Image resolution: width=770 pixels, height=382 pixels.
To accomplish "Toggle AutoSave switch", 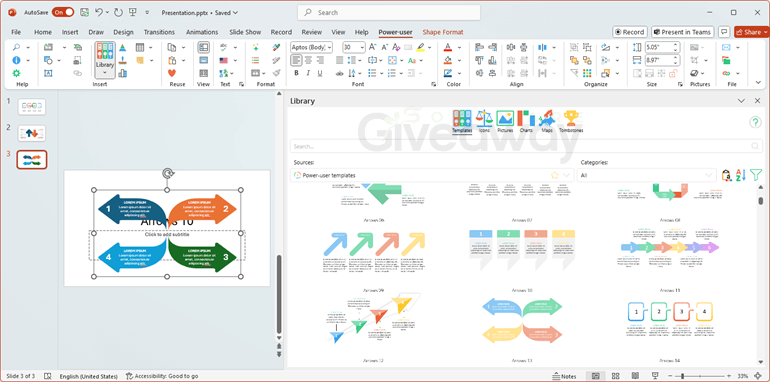I will [x=63, y=12].
